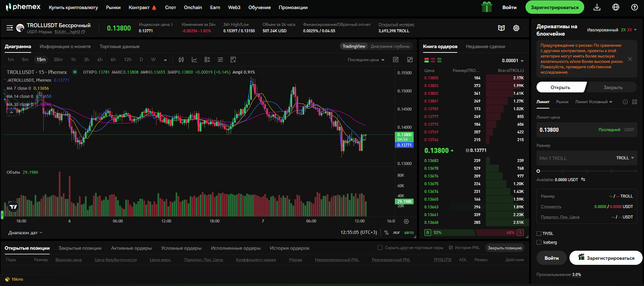Open the trading settings gear icon
The height and width of the screenshot is (286, 644).
516,28
